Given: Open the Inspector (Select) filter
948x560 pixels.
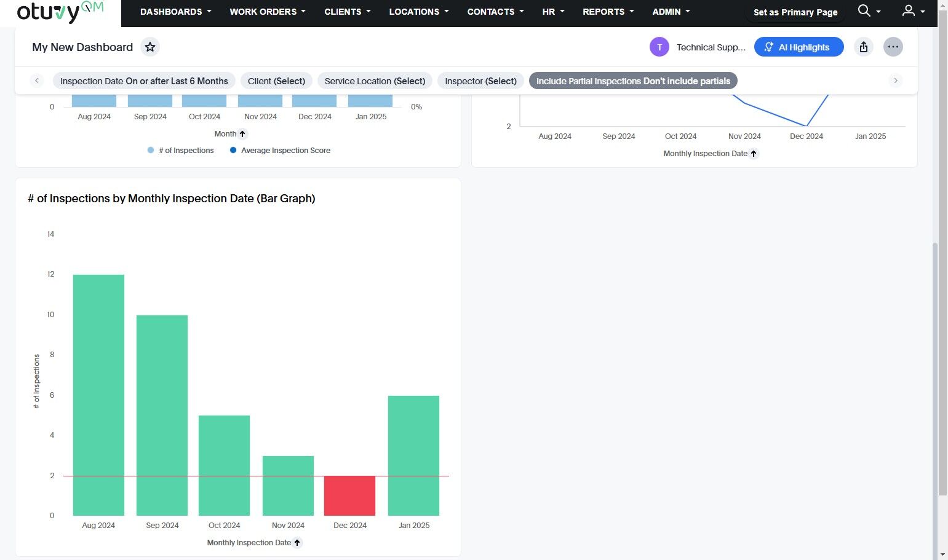Looking at the screenshot, I should (480, 81).
